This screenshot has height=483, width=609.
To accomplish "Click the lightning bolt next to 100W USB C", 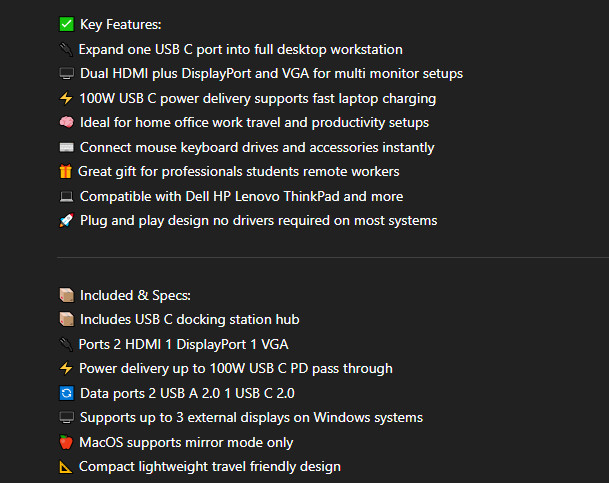I will [x=66, y=98].
